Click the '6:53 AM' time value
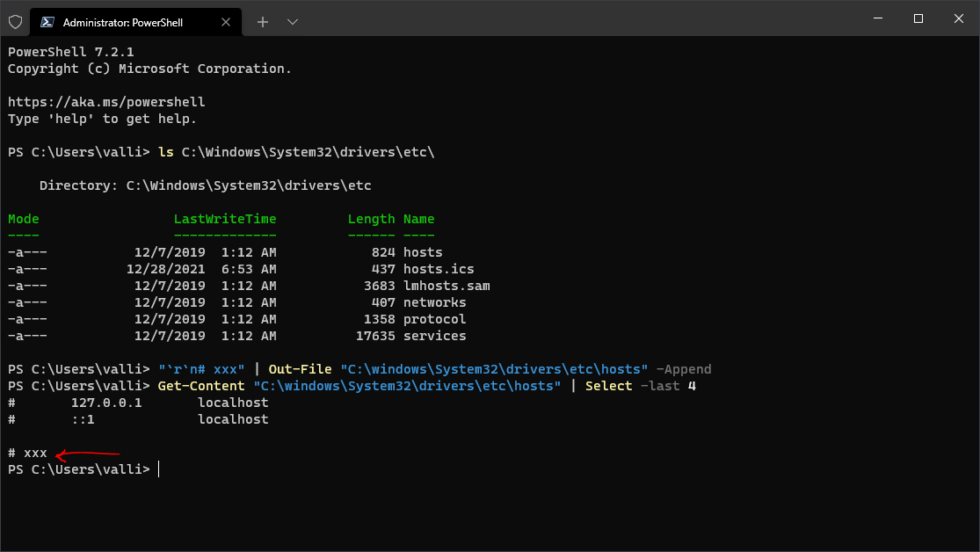 pyautogui.click(x=249, y=269)
